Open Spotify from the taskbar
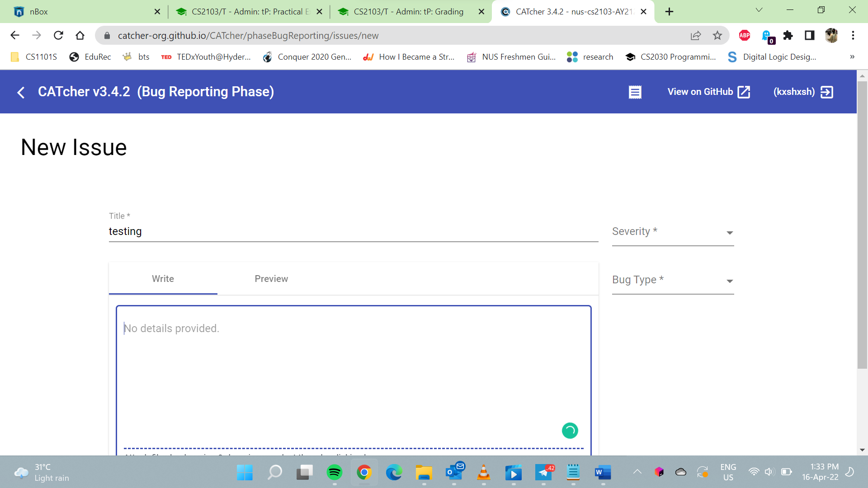 pos(334,473)
